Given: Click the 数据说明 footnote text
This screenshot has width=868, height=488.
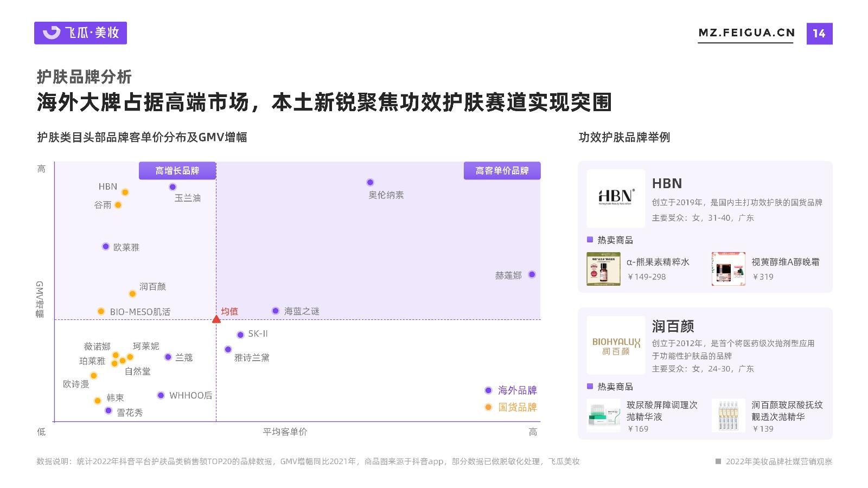Looking at the screenshot, I should (308, 461).
